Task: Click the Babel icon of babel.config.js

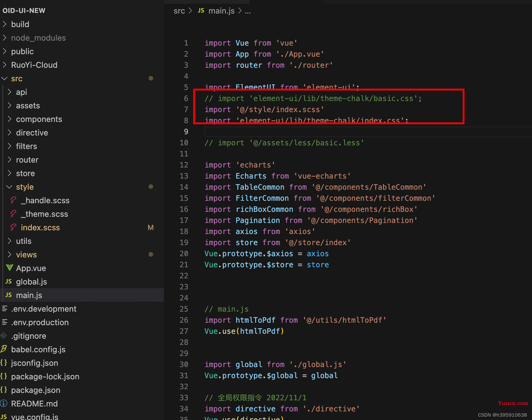Action: click(4, 349)
